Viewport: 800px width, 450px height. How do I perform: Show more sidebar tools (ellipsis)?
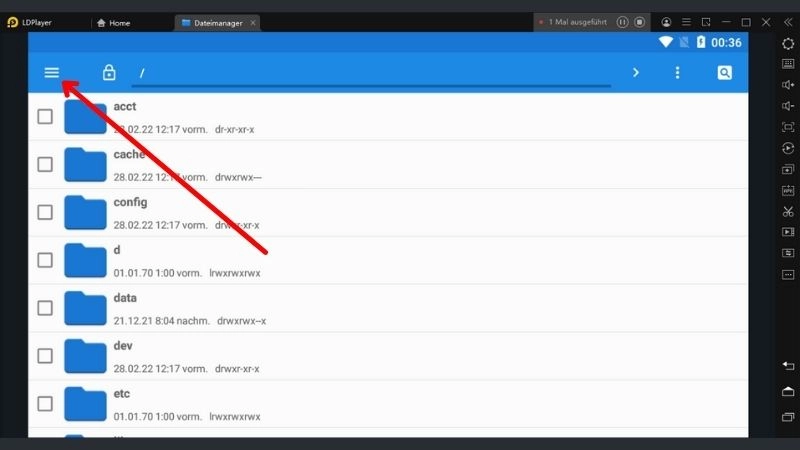(788, 274)
